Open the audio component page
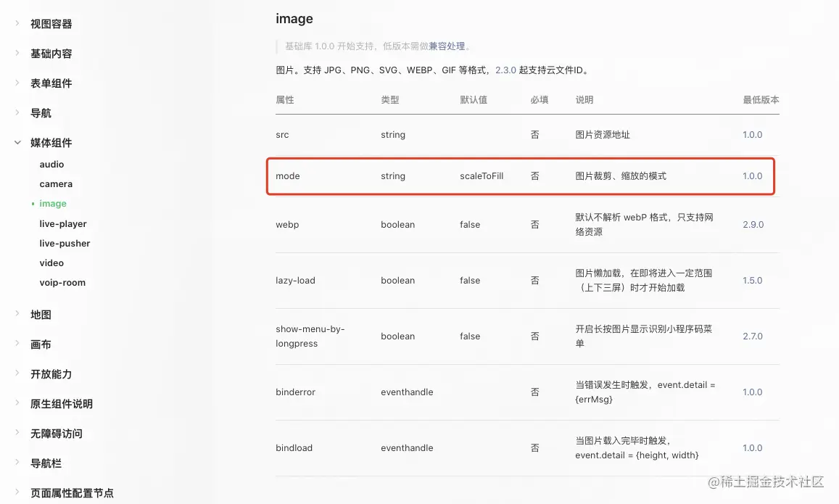This screenshot has height=504, width=839. tap(51, 165)
